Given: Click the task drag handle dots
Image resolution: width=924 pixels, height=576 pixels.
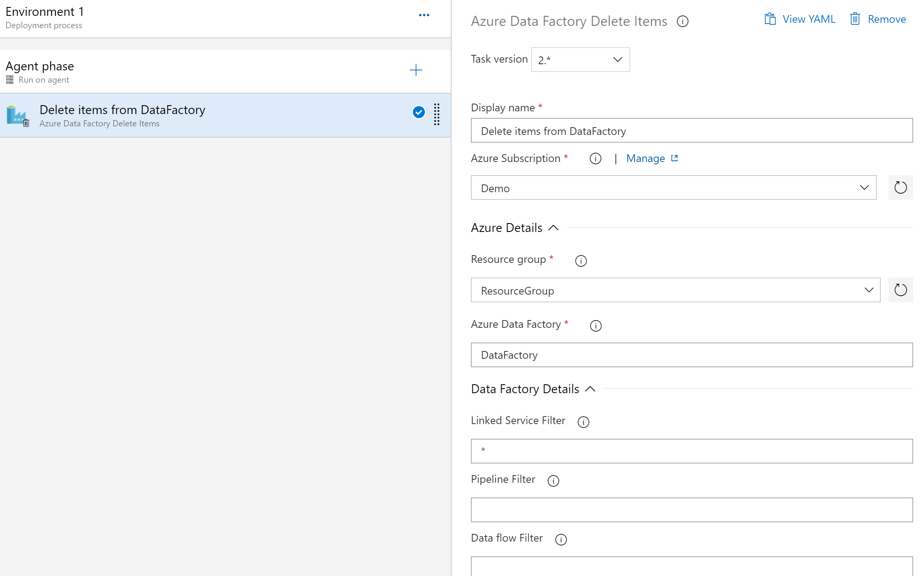Looking at the screenshot, I should tap(436, 114).
